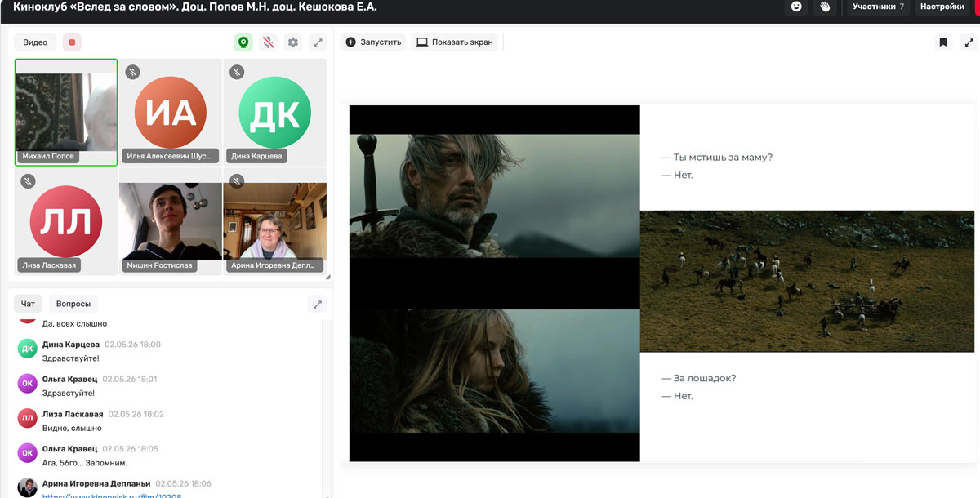Click 'Видно, слышно' chat message
Viewport: 980px width, 498px height.
72,428
